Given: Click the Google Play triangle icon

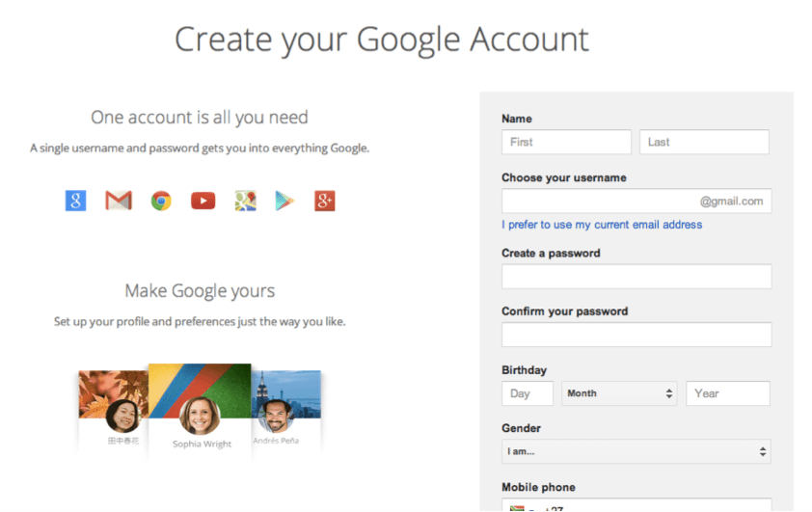Looking at the screenshot, I should coord(284,201).
